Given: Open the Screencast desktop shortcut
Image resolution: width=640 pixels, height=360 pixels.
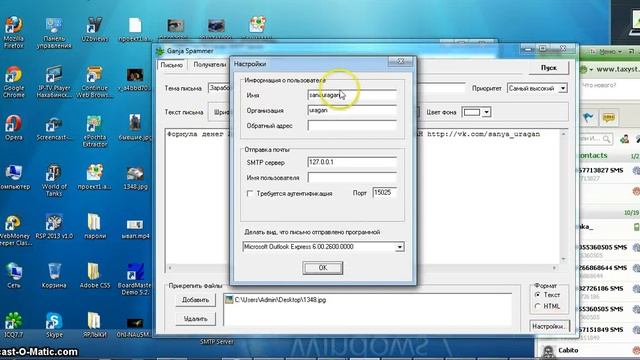Looking at the screenshot, I should pyautogui.click(x=54, y=129).
